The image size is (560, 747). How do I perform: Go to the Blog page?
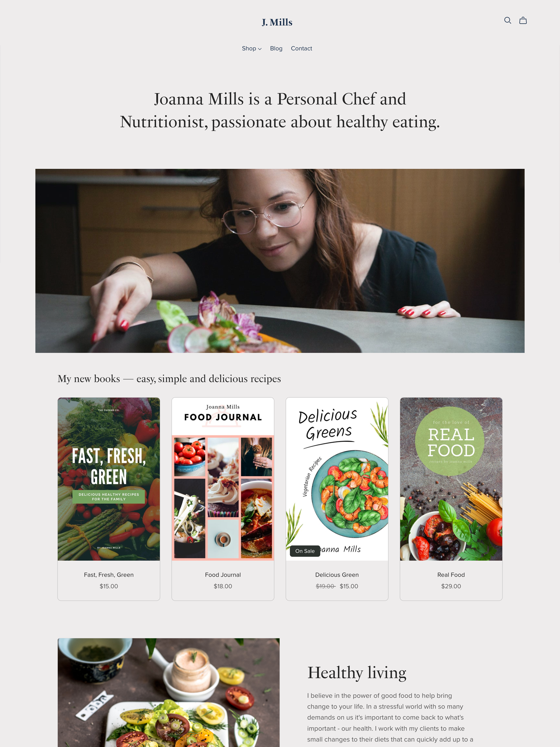tap(276, 49)
